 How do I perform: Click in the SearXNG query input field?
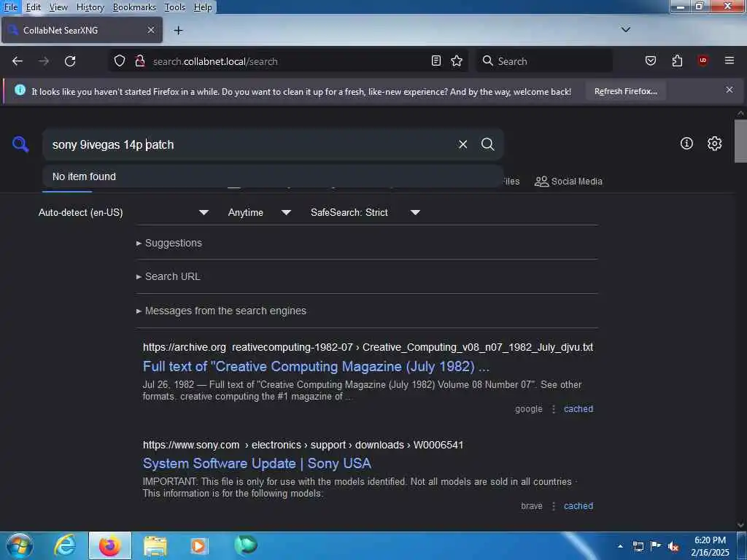pos(248,144)
